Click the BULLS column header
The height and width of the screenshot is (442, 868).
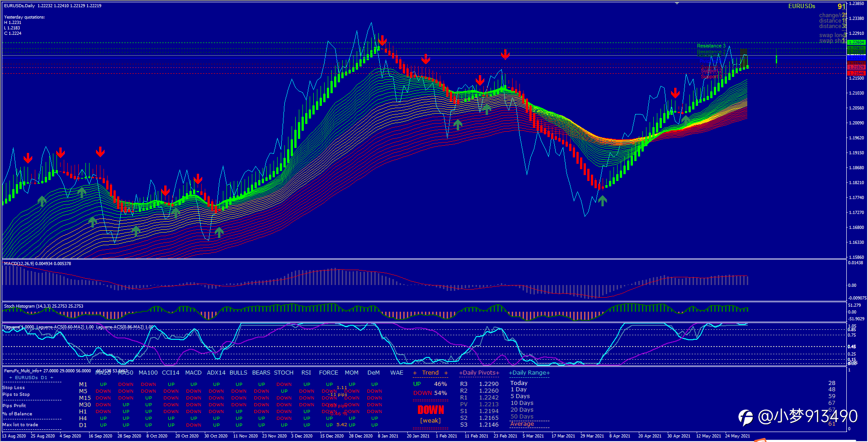coord(239,373)
